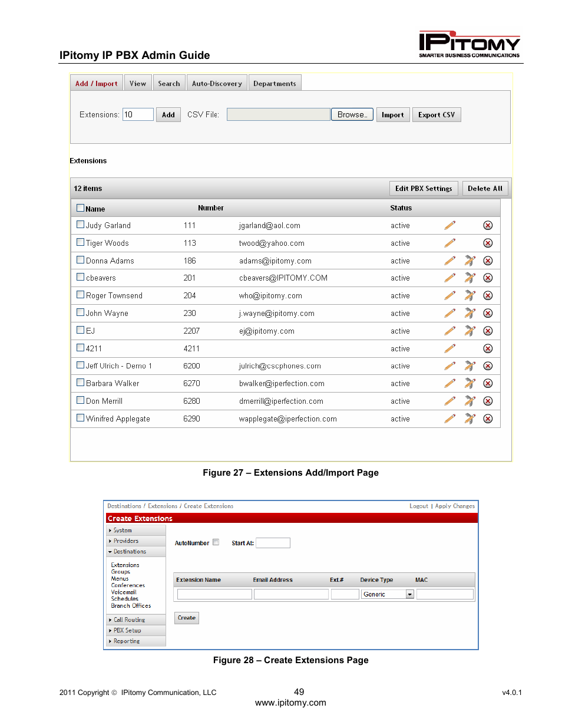Click the Extension Name input field
Screen dimensions: 562x728
click(214, 594)
